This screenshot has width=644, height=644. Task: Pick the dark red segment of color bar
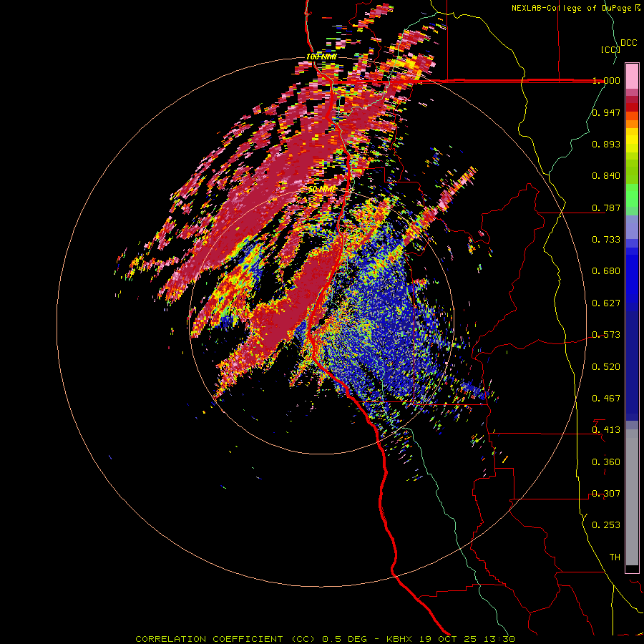[632, 99]
